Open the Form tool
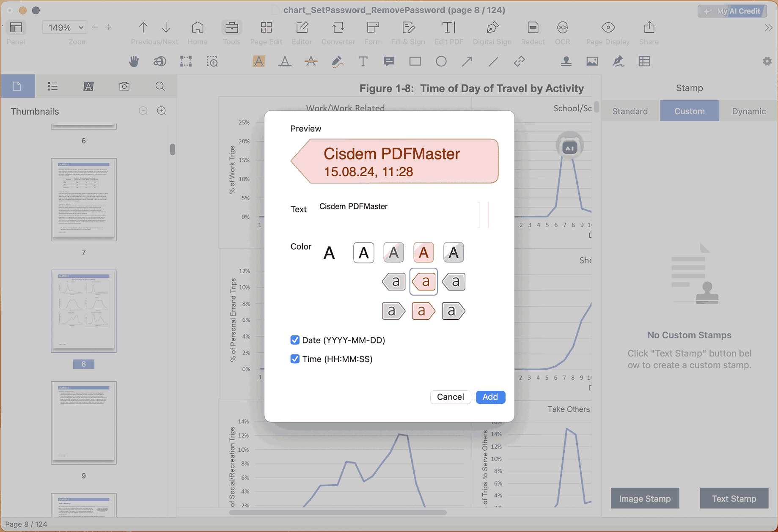The image size is (778, 532). (373, 27)
